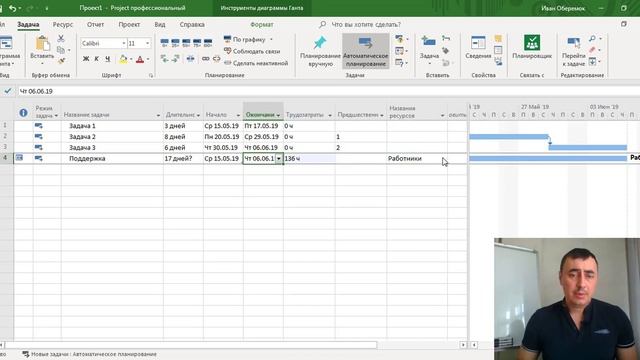Open the Справка ribbon tab
640x360 pixels.
(192, 24)
